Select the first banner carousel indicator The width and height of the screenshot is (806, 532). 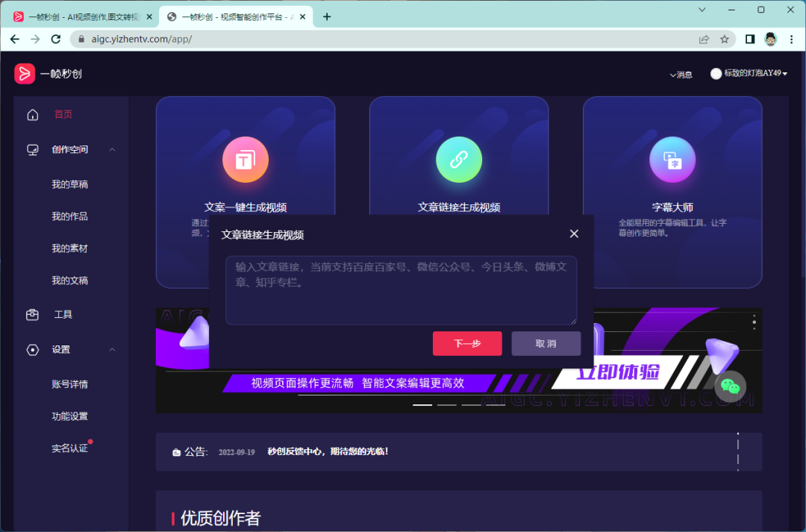(422, 405)
